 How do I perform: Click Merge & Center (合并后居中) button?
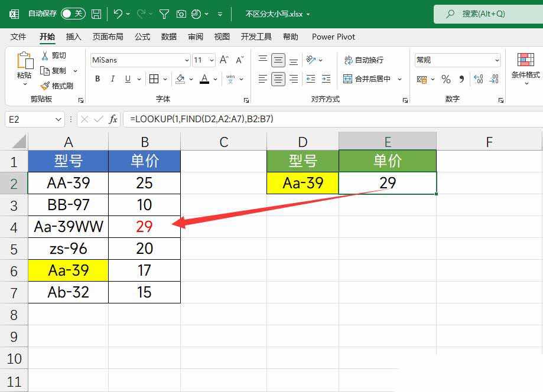[367, 79]
